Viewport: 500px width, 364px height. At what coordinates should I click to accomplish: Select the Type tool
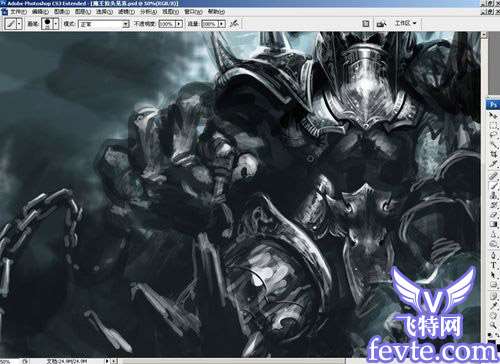(x=493, y=266)
